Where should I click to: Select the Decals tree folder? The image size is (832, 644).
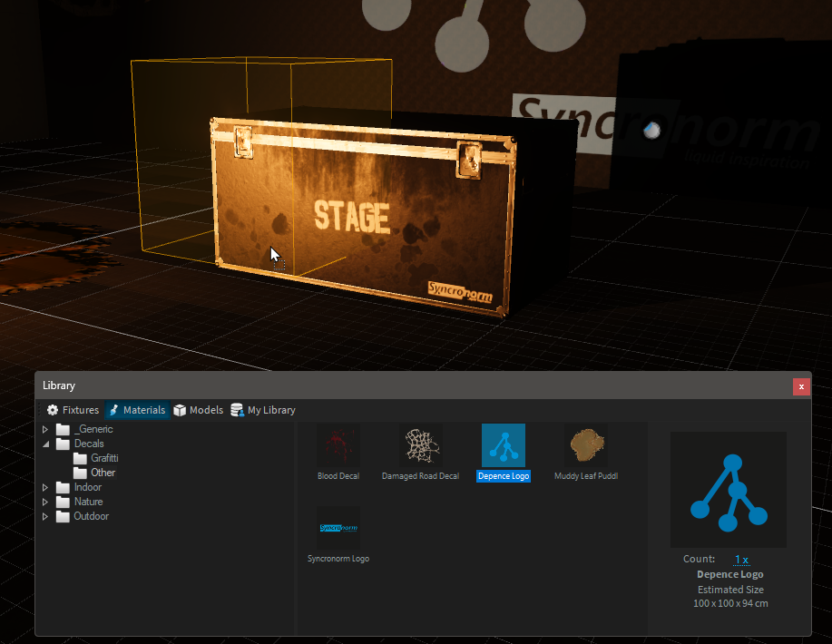point(89,444)
